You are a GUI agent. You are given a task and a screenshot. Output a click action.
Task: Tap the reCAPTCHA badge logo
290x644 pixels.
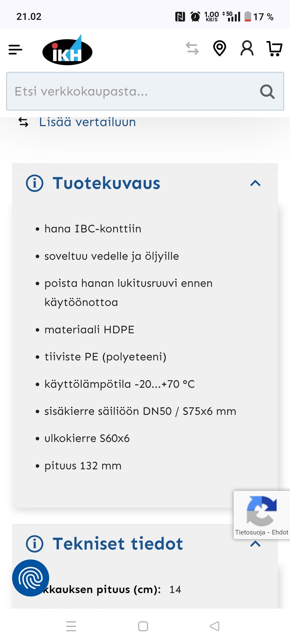[x=262, y=511]
